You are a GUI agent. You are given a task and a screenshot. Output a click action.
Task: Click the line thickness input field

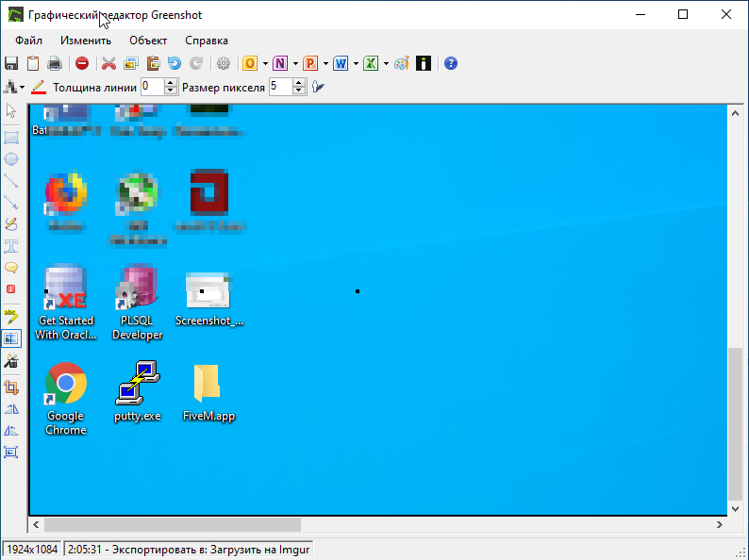click(x=153, y=87)
